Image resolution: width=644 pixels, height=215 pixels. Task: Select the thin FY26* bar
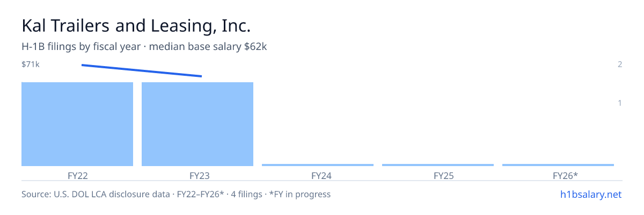click(x=558, y=165)
